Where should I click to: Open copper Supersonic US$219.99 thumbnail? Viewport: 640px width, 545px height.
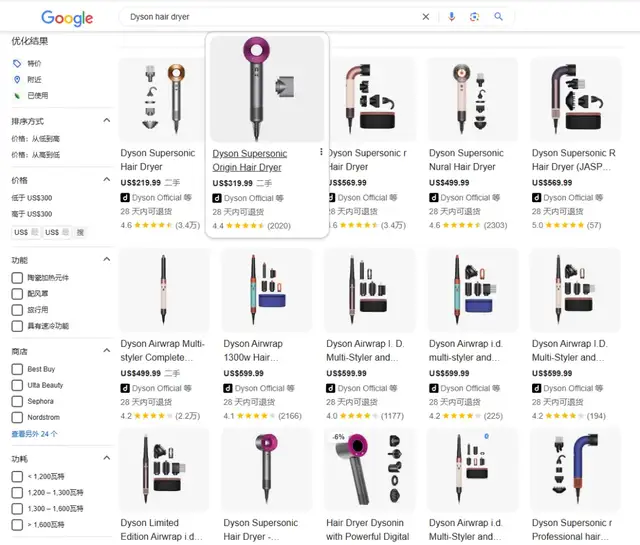pos(163,100)
